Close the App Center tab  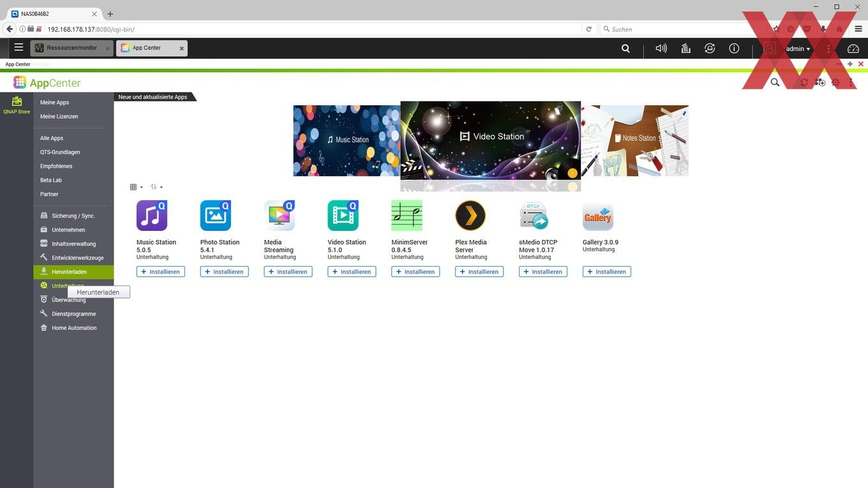[181, 48]
